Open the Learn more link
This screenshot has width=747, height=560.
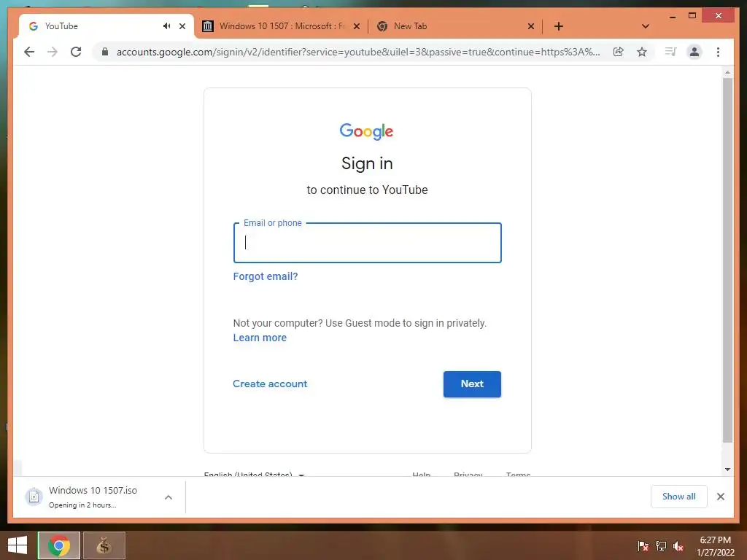click(x=260, y=338)
